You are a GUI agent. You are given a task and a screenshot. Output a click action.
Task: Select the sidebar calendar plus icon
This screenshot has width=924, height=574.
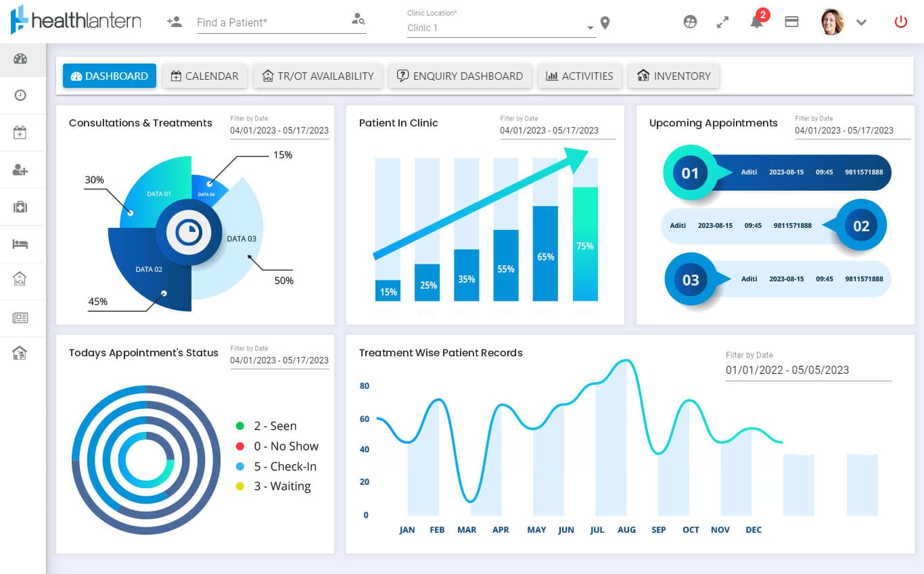tap(20, 133)
